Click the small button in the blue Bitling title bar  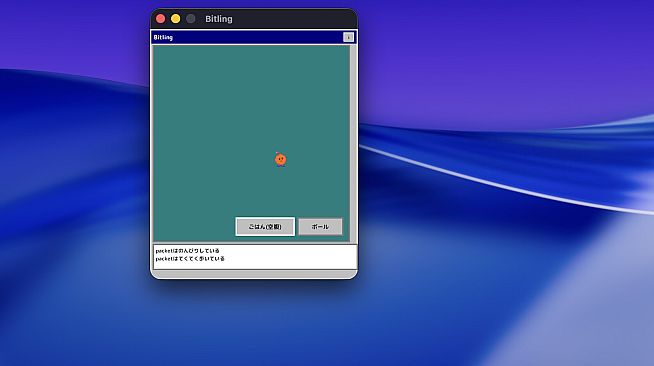[348, 38]
